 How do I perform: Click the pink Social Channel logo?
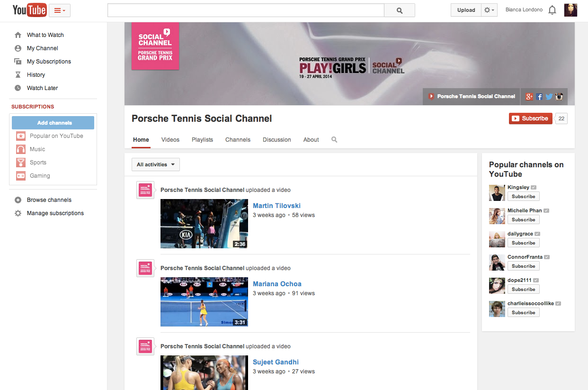tap(155, 46)
